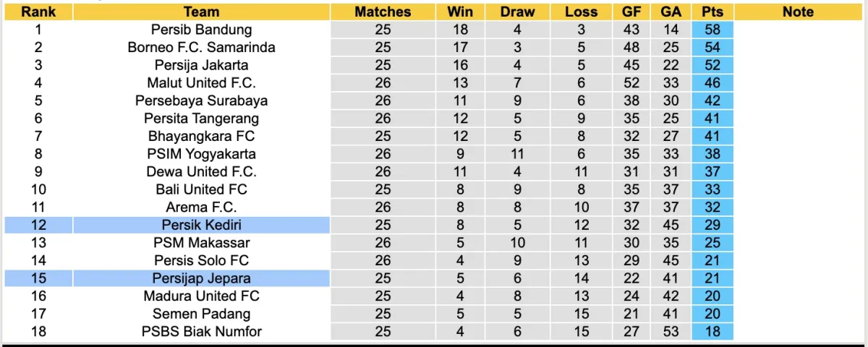Click the Draw column header
868x347 pixels.
[518, 12]
